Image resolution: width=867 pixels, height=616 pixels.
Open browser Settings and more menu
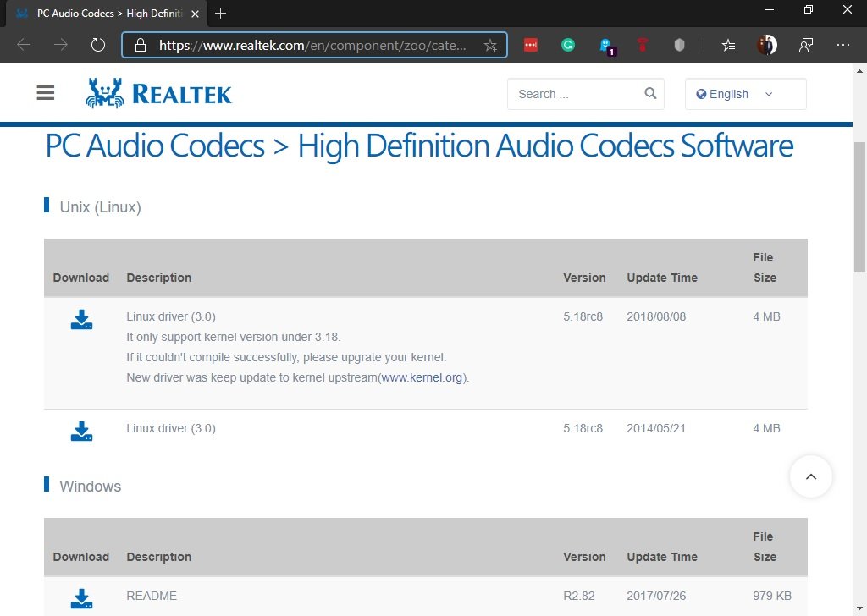click(842, 45)
